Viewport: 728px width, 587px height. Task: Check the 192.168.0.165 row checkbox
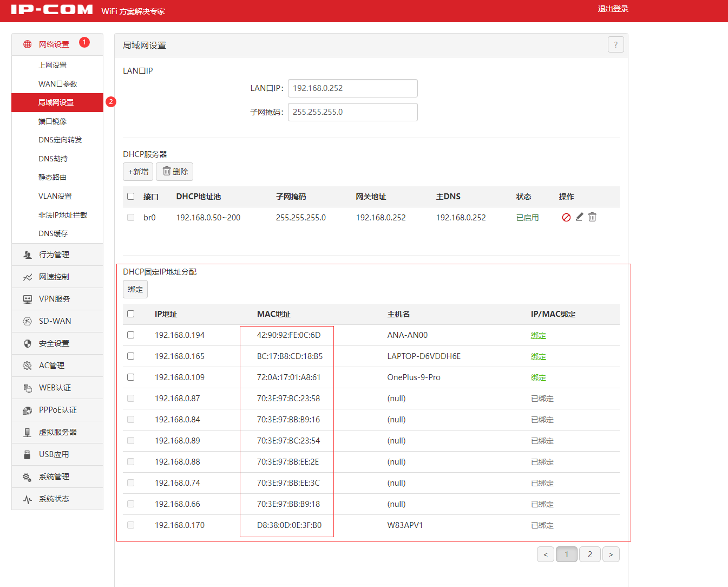click(130, 356)
